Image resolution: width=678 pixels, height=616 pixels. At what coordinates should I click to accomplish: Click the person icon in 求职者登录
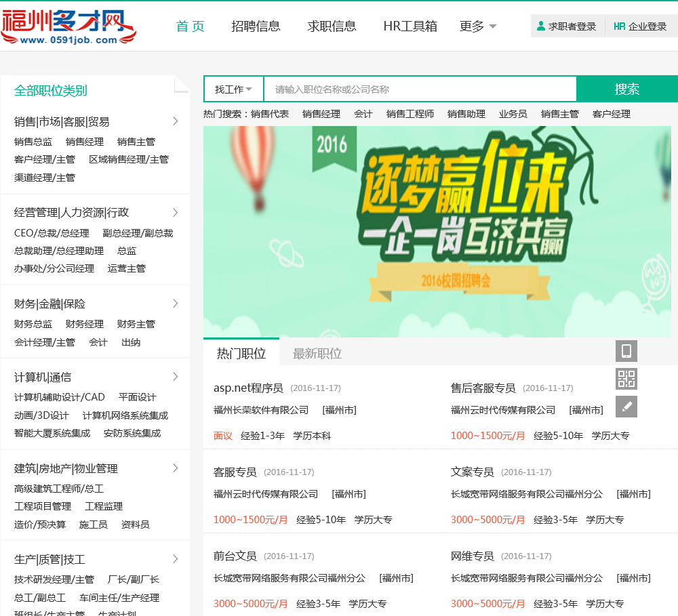point(540,26)
